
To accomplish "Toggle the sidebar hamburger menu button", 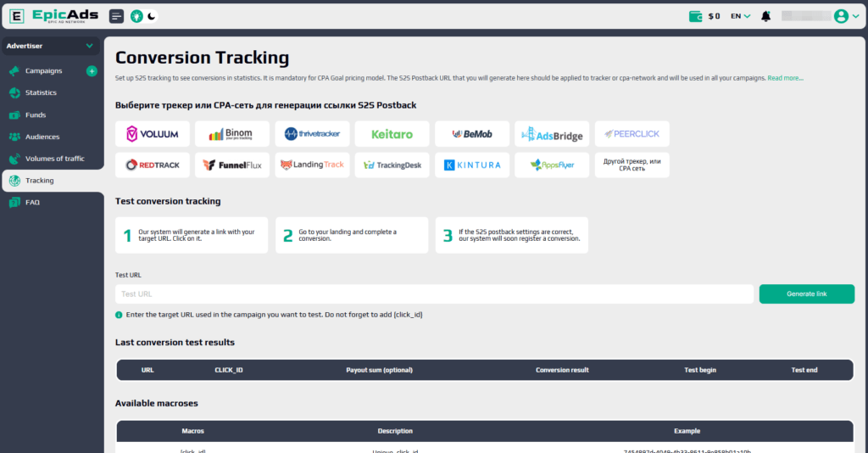I will coord(116,16).
